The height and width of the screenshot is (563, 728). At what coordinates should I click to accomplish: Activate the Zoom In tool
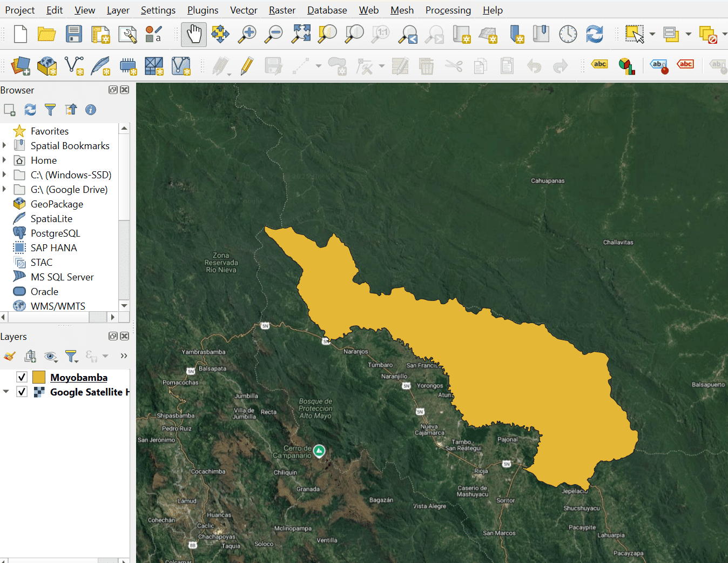coord(246,33)
